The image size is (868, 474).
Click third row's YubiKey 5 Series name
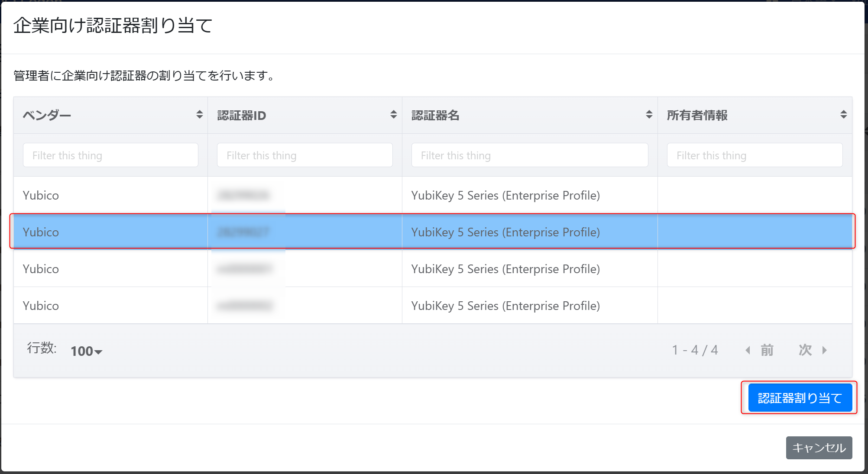click(505, 269)
